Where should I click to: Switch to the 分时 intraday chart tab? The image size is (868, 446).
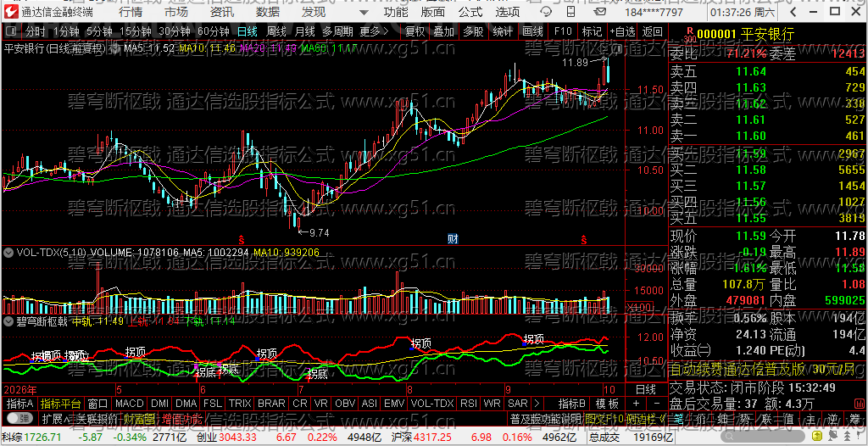click(36, 31)
